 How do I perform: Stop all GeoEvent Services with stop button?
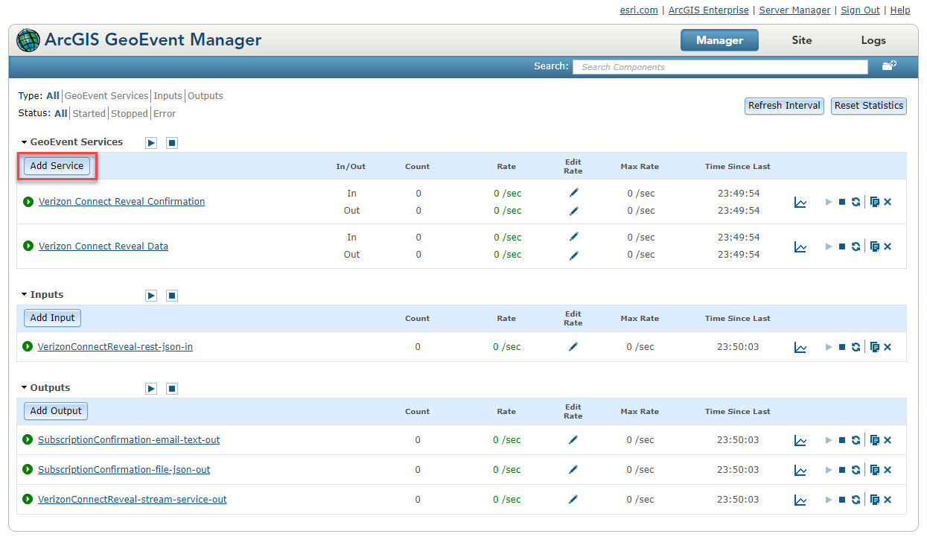[172, 143]
